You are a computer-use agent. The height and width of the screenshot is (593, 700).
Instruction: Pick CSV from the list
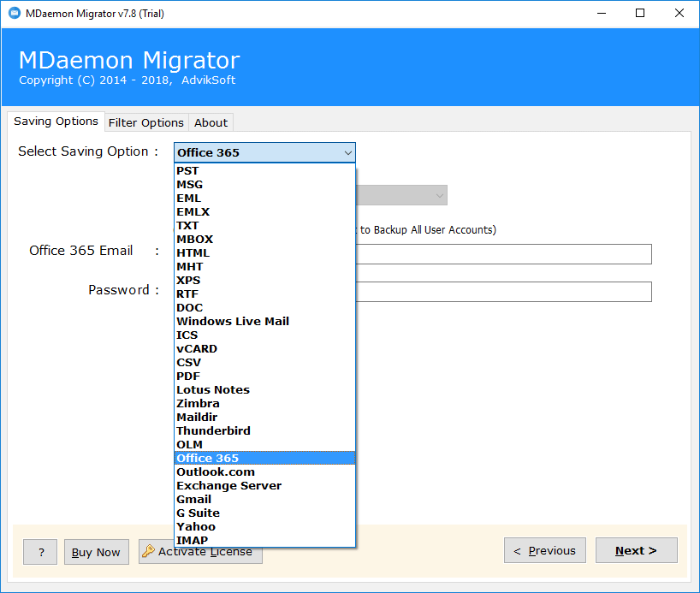pos(264,363)
